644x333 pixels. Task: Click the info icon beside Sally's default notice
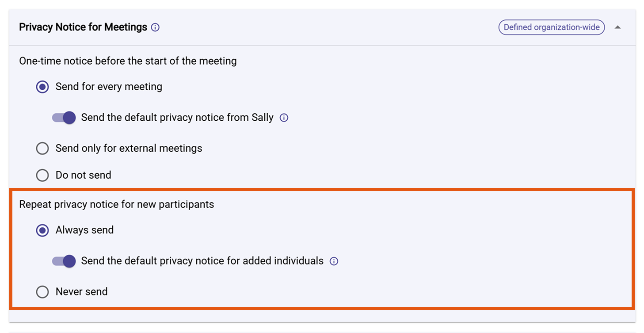pyautogui.click(x=284, y=118)
